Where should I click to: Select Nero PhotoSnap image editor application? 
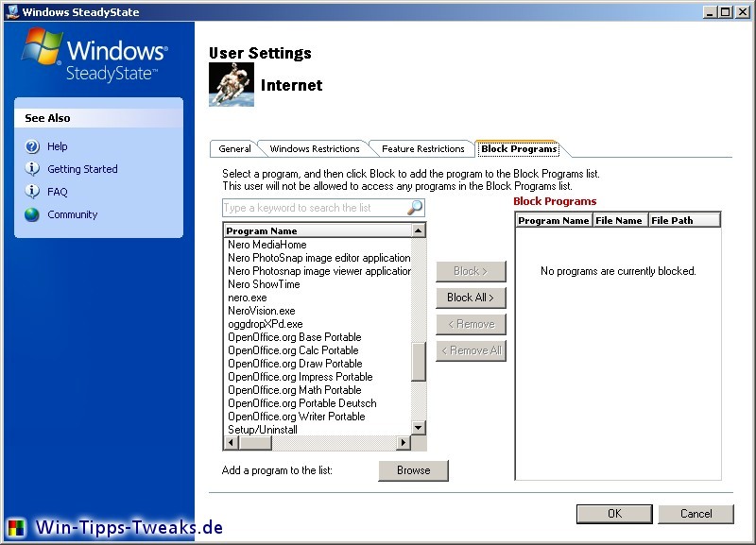[x=318, y=258]
